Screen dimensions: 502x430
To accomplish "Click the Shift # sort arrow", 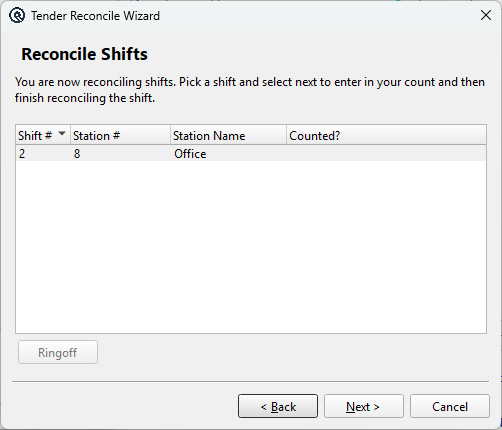I will coord(62,133).
